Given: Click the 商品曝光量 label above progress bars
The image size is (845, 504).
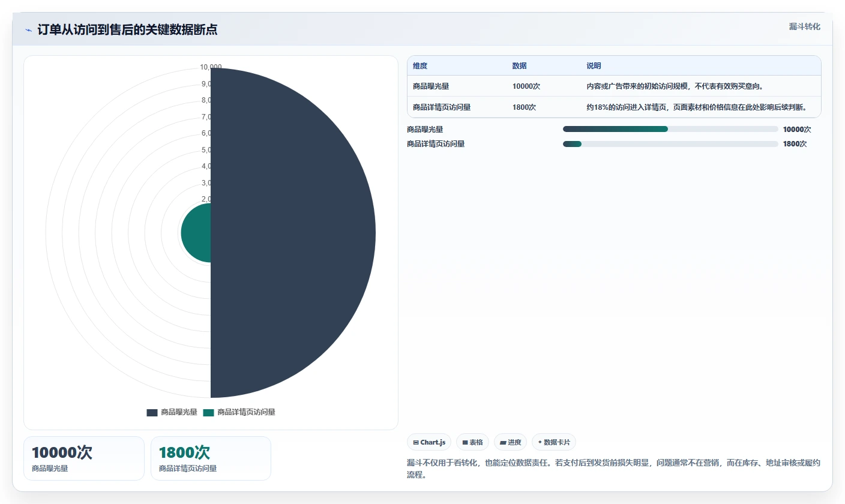Looking at the screenshot, I should pos(425,129).
